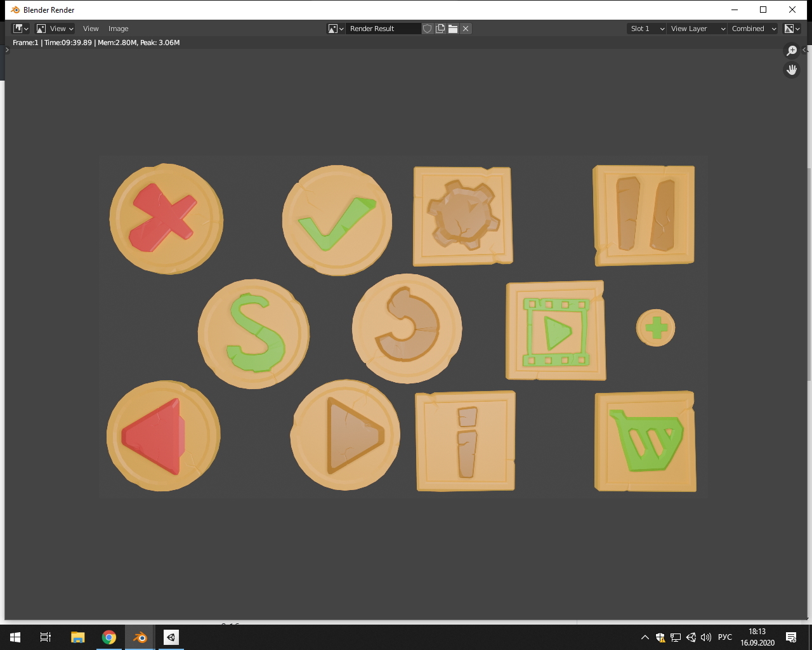Show hidden system tray icons

(x=645, y=637)
